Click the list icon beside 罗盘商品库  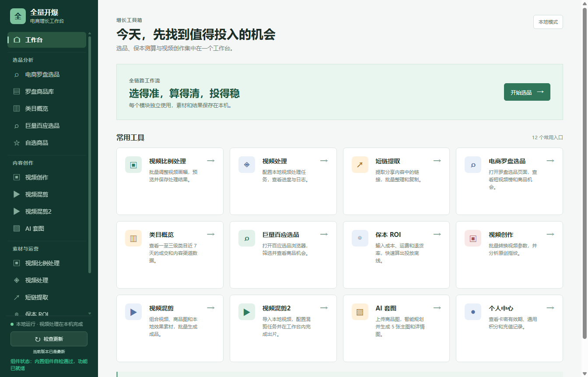[17, 92]
